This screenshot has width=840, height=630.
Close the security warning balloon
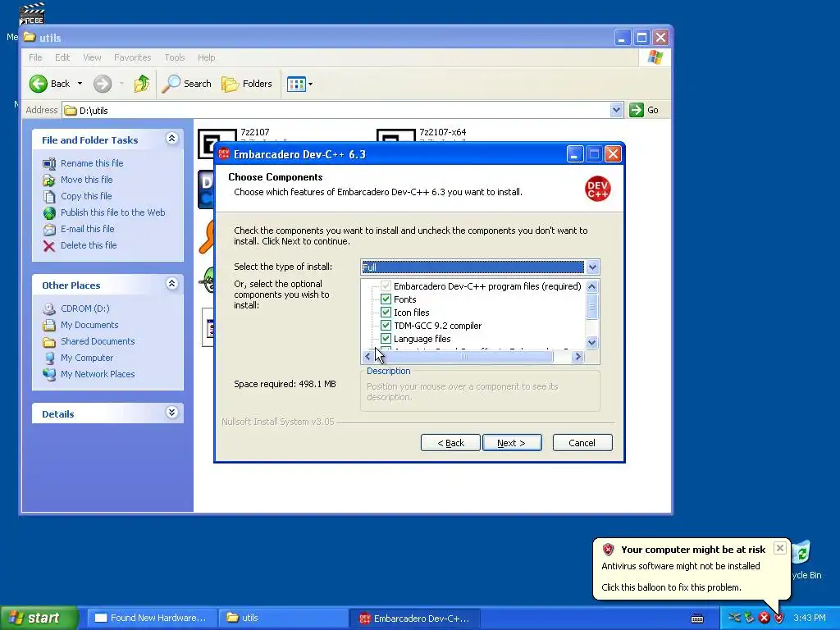point(780,548)
